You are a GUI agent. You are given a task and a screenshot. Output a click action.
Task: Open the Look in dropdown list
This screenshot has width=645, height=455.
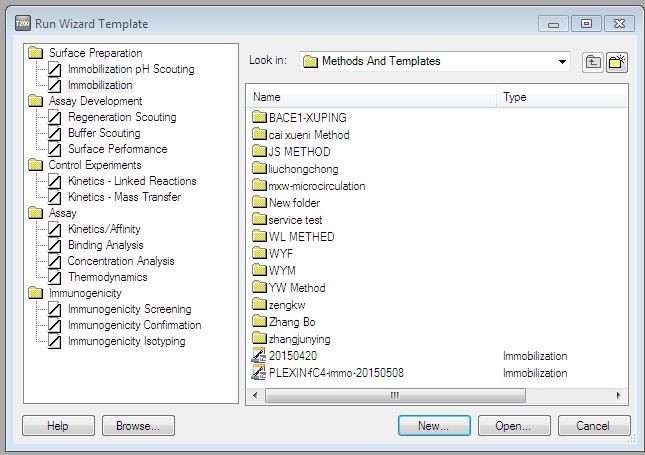[x=562, y=62]
